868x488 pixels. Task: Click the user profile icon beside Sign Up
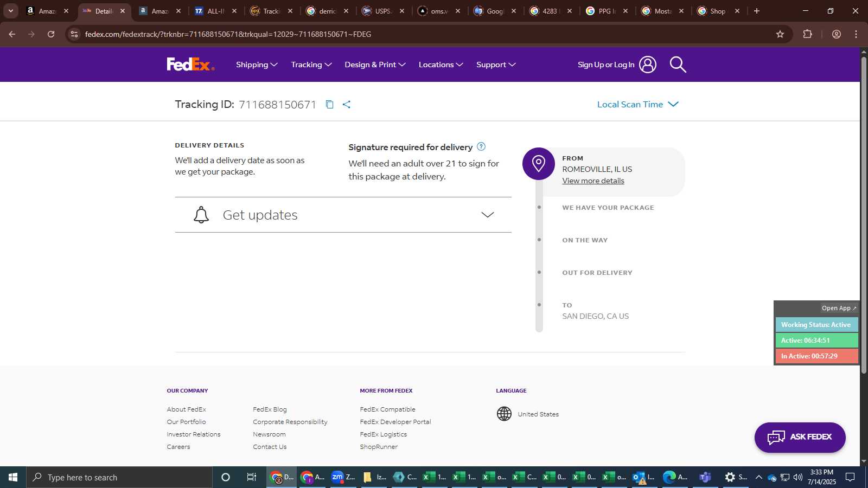point(647,65)
